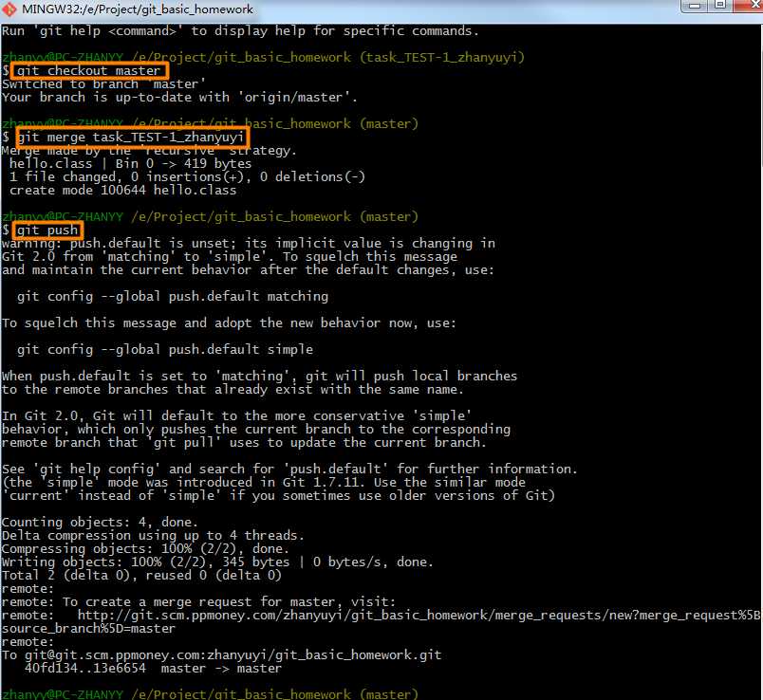Click the Git Bash icon in title bar
The height and width of the screenshot is (700, 763).
click(9, 9)
